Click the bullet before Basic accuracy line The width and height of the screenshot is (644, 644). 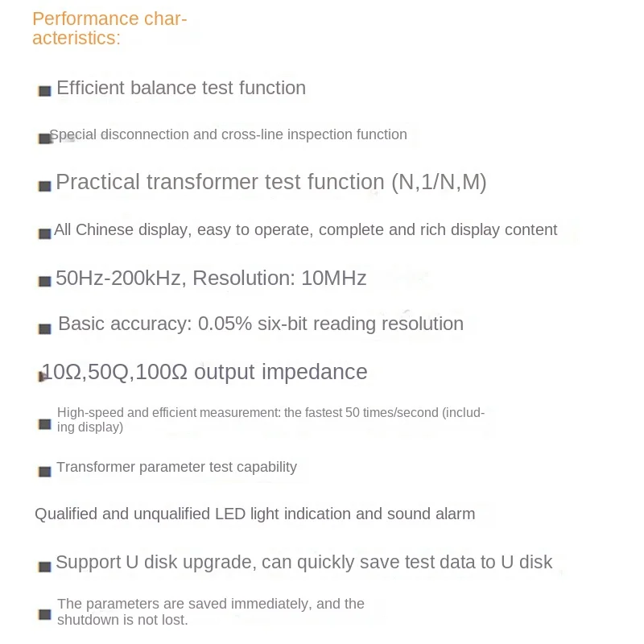(x=45, y=328)
